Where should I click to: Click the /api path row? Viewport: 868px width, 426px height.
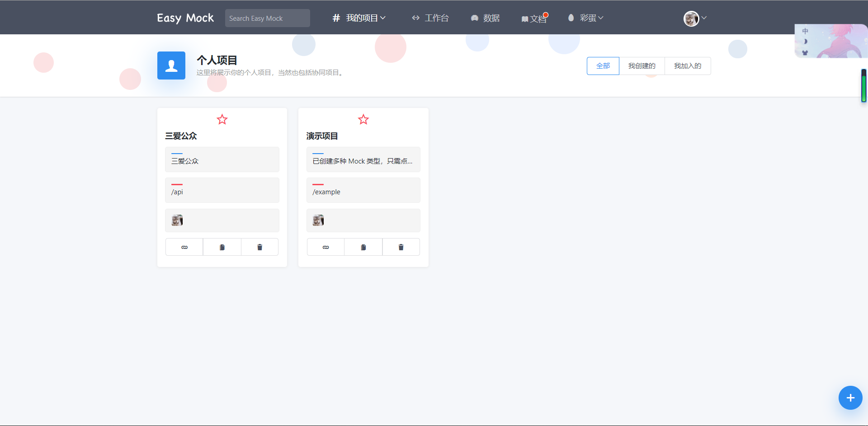click(222, 190)
